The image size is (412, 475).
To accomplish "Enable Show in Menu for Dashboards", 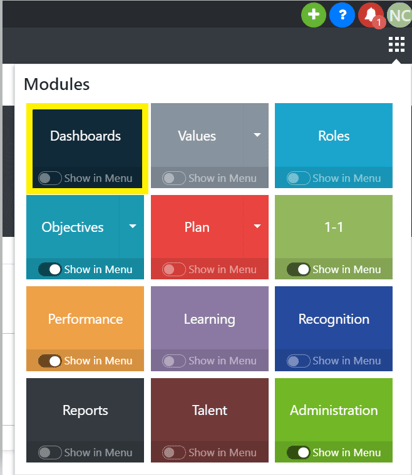I will tap(50, 178).
